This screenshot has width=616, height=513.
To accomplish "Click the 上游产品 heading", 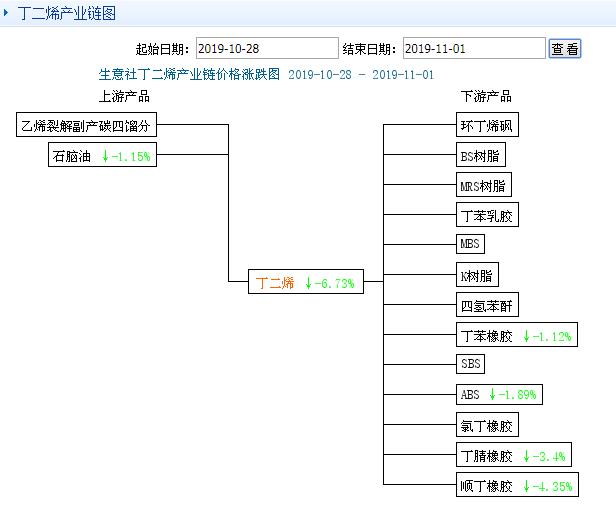I will tap(124, 96).
